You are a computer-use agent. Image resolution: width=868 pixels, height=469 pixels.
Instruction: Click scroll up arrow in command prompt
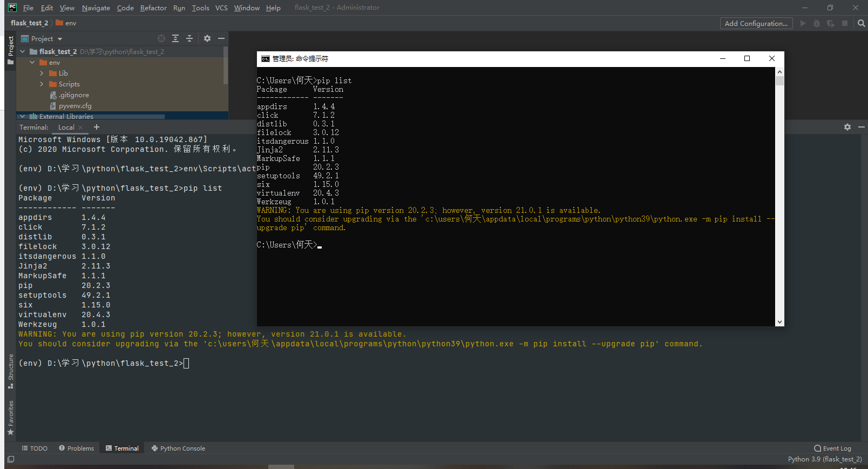click(779, 71)
